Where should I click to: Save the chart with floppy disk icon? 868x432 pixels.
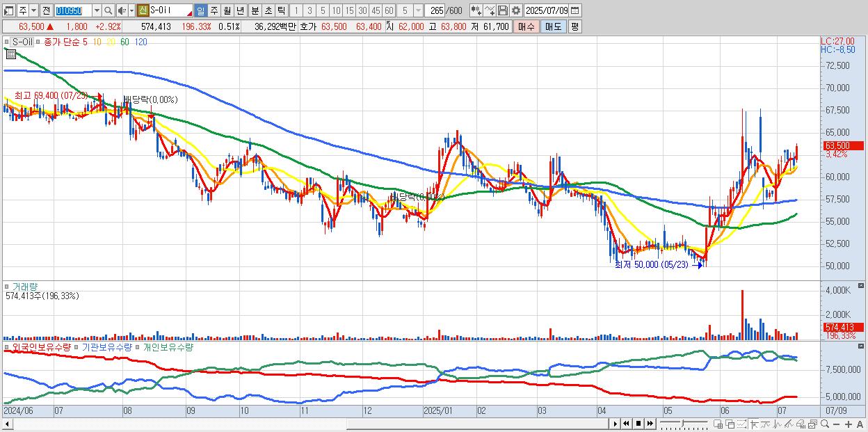click(503, 10)
